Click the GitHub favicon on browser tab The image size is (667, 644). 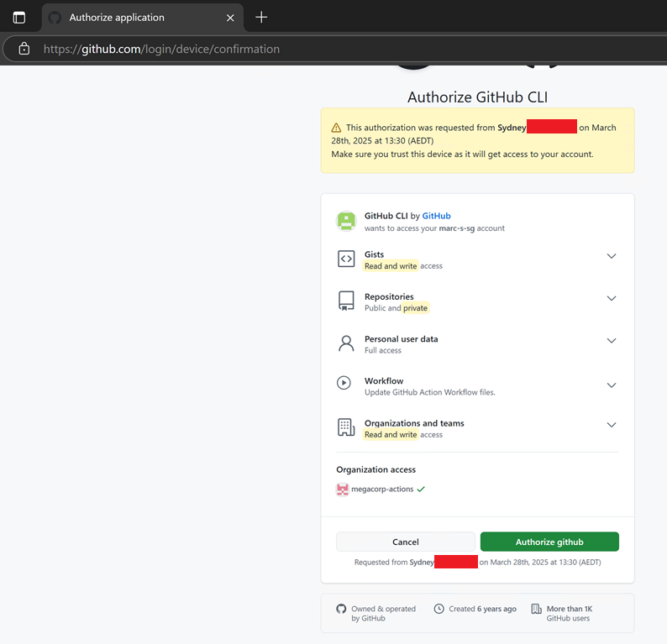tap(55, 18)
